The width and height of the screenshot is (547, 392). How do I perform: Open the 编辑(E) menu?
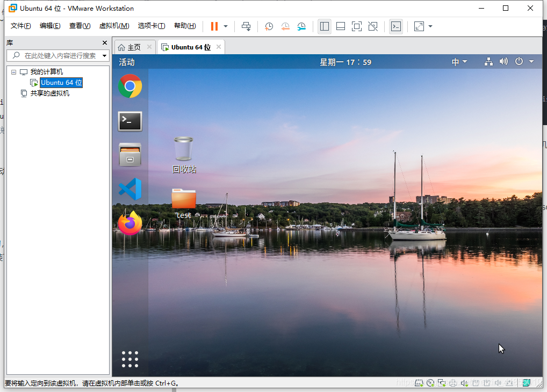(x=50, y=26)
